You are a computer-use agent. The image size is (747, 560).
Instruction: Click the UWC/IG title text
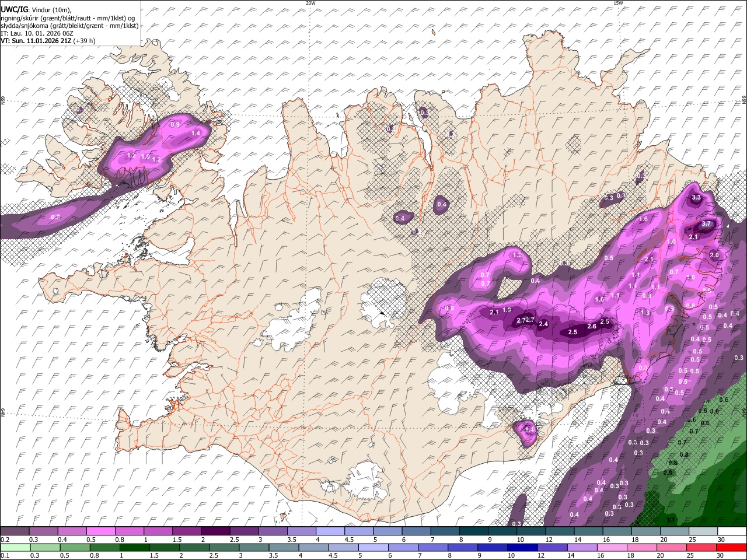pyautogui.click(x=13, y=10)
